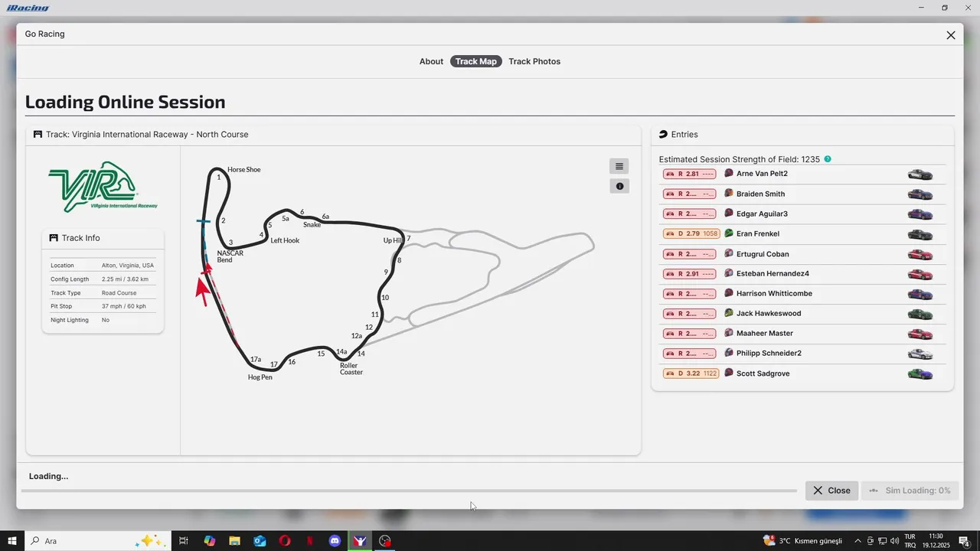Click the Snake label on track map
980x551 pixels.
click(312, 225)
